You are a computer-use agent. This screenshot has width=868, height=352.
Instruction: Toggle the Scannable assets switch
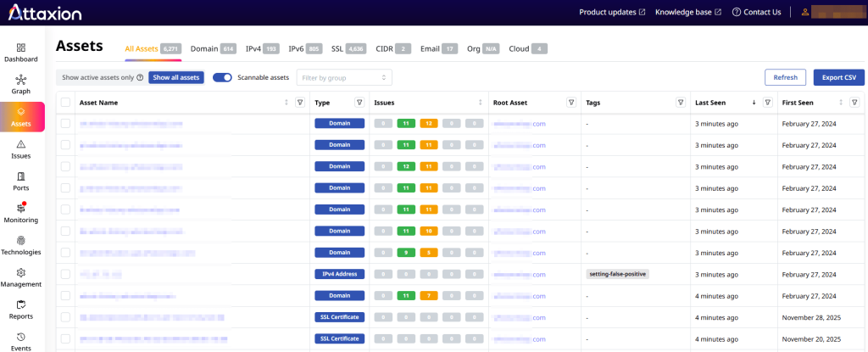point(222,77)
